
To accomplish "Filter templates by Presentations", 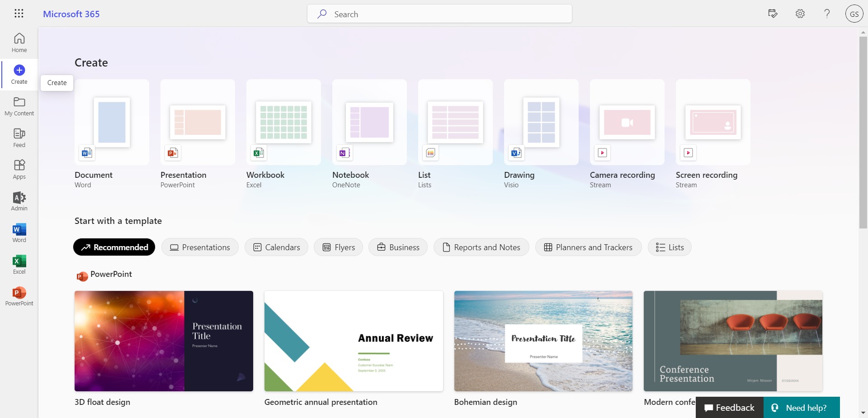I will pos(200,247).
